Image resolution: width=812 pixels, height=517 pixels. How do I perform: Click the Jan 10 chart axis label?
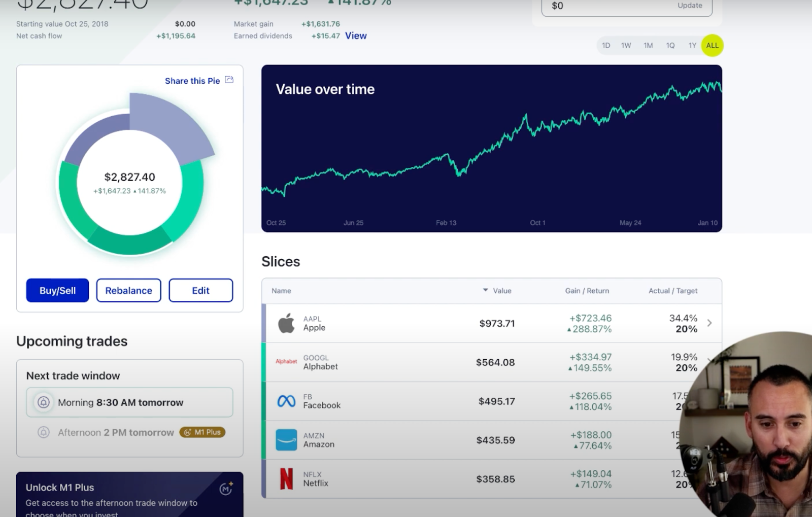[707, 223]
